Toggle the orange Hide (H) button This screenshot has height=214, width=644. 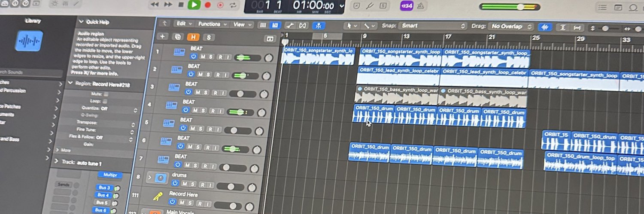[194, 37]
